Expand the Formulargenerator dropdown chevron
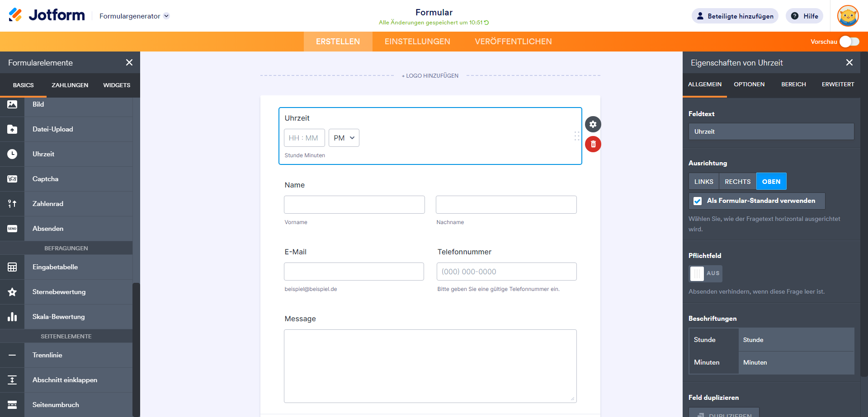This screenshot has width=868, height=417. click(x=166, y=16)
